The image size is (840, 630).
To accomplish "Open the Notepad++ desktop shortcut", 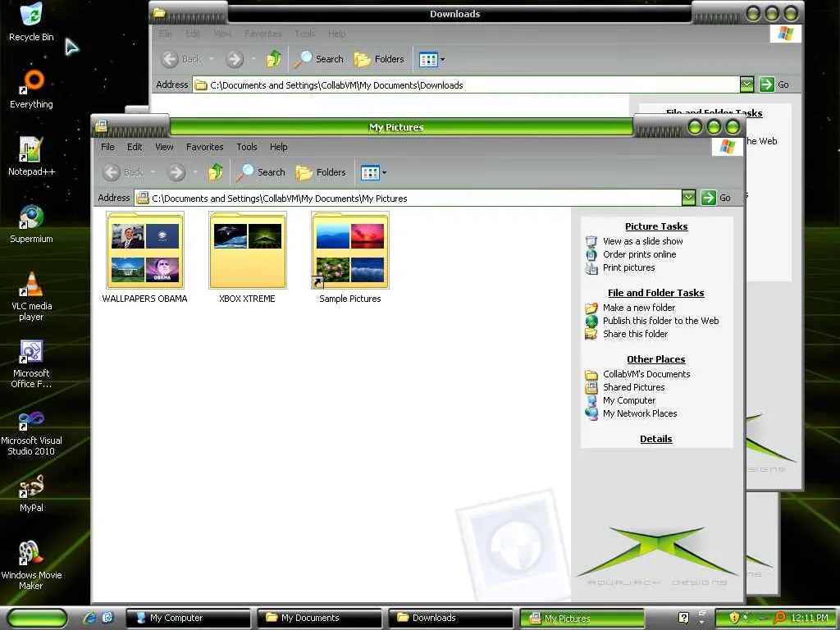I will pos(31,157).
